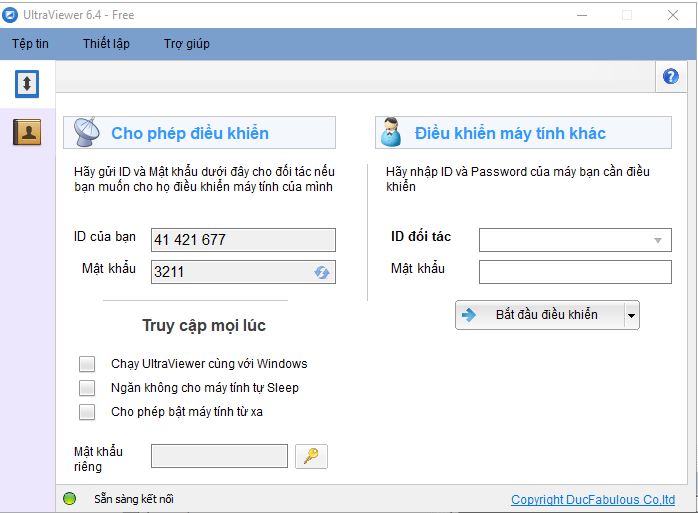Click the Mật khẩu riêng input field
This screenshot has width=698, height=513.
219,456
